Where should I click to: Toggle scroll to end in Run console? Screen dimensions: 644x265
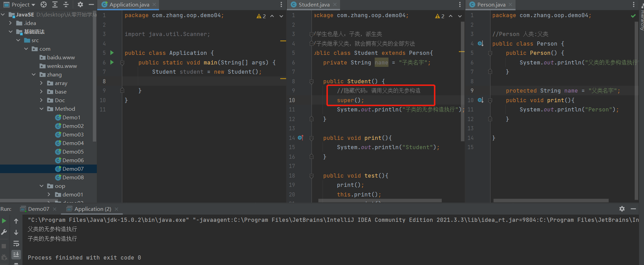click(16, 254)
